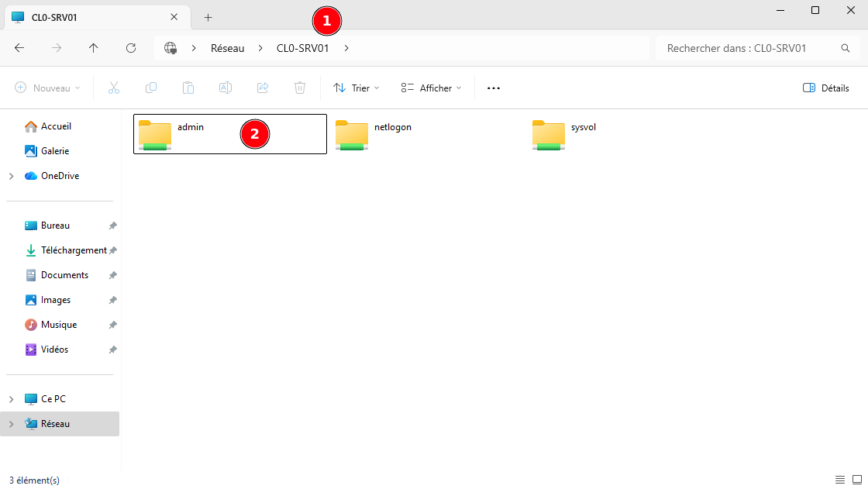Toggle the Détails pane

click(825, 88)
